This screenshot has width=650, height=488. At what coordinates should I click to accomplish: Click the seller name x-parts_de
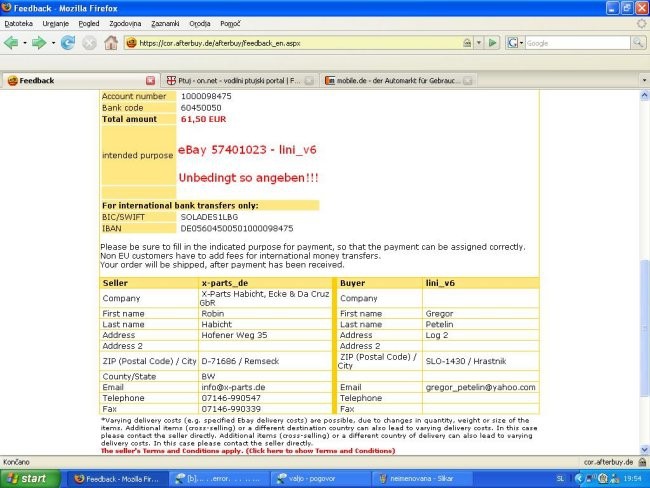coord(225,283)
